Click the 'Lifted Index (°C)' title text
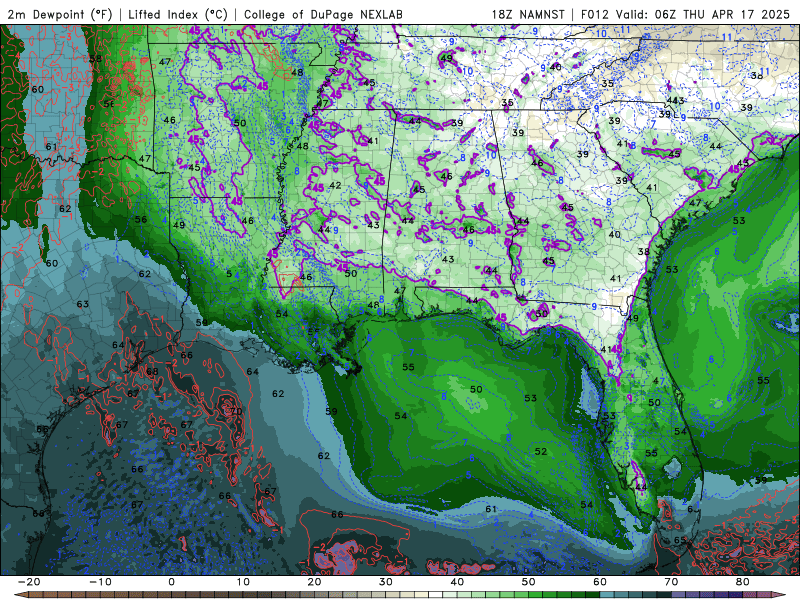The height and width of the screenshot is (600, 800). 178,14
